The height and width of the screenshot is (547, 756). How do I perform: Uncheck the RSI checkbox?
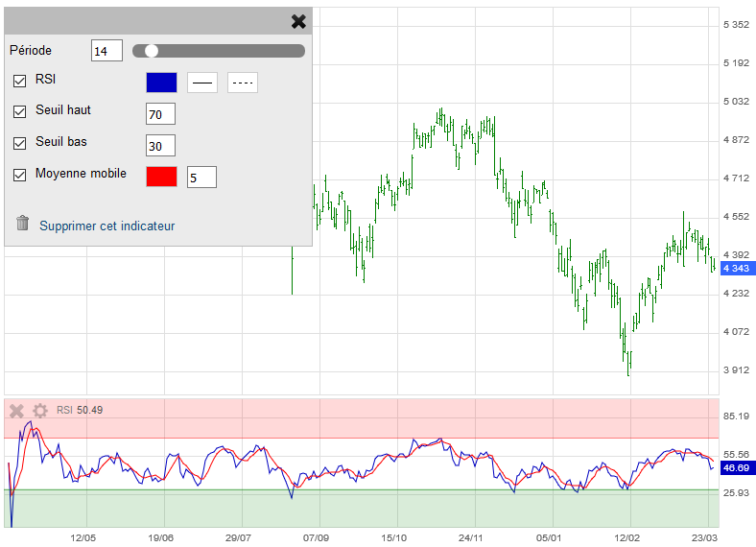(x=20, y=81)
